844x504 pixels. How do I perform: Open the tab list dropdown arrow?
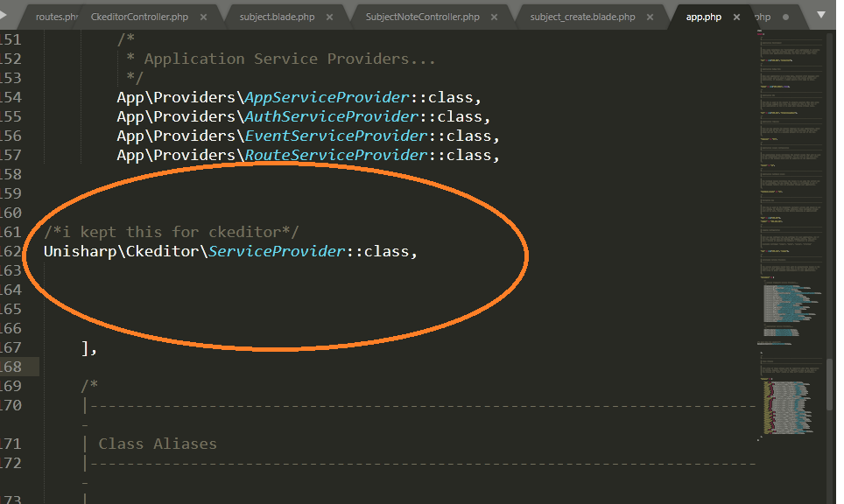820,16
